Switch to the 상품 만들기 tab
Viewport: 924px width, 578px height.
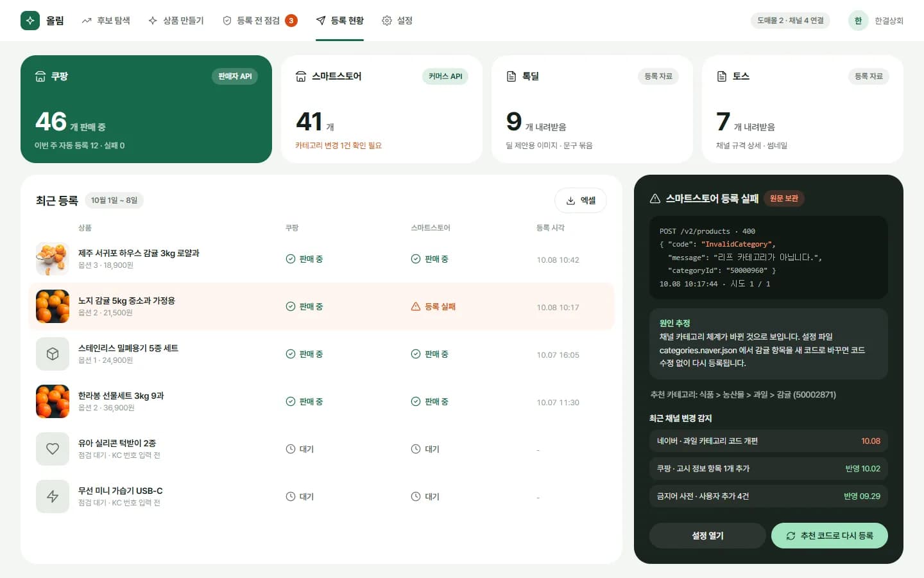click(x=176, y=21)
